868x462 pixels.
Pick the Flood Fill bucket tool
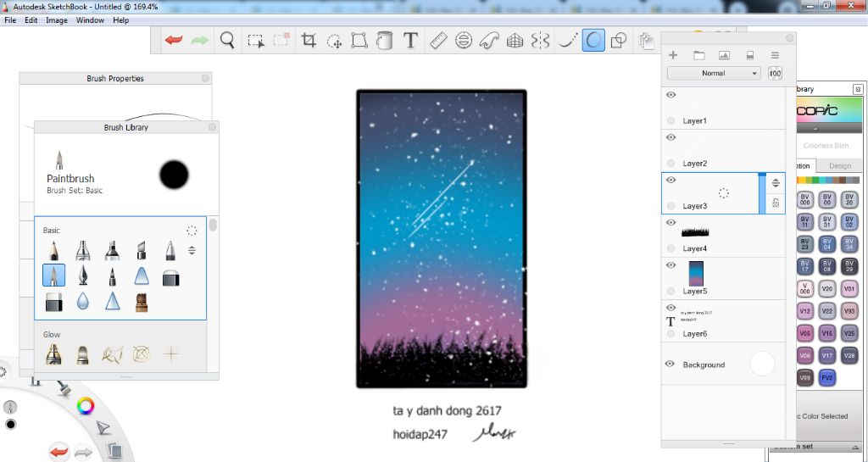coord(384,41)
